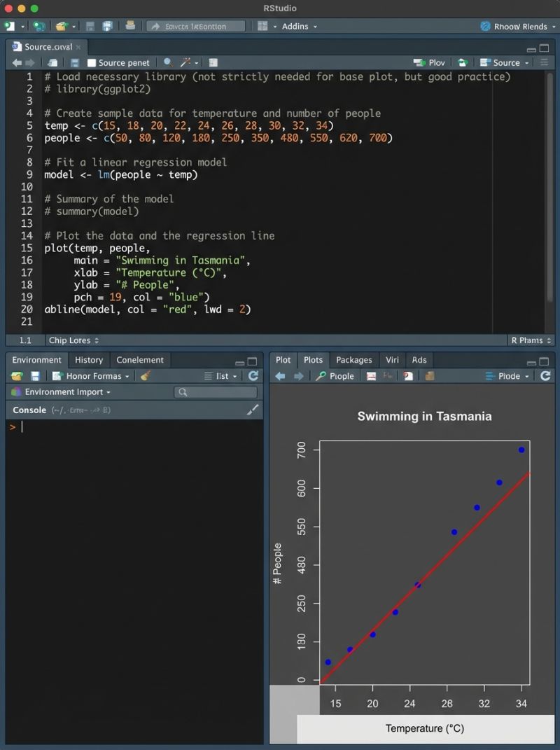Screen dimensions: 560x750
Task: Click the save icon in the editor toolbar
Action: pyautogui.click(x=75, y=62)
